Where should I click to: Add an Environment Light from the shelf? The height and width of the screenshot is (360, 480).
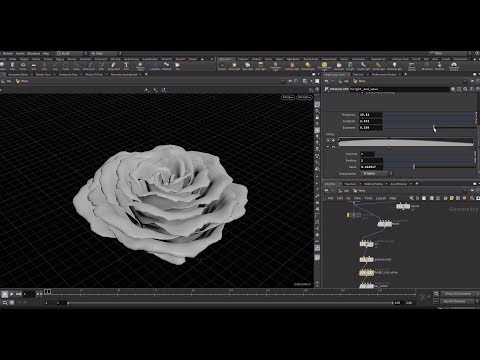(324, 66)
